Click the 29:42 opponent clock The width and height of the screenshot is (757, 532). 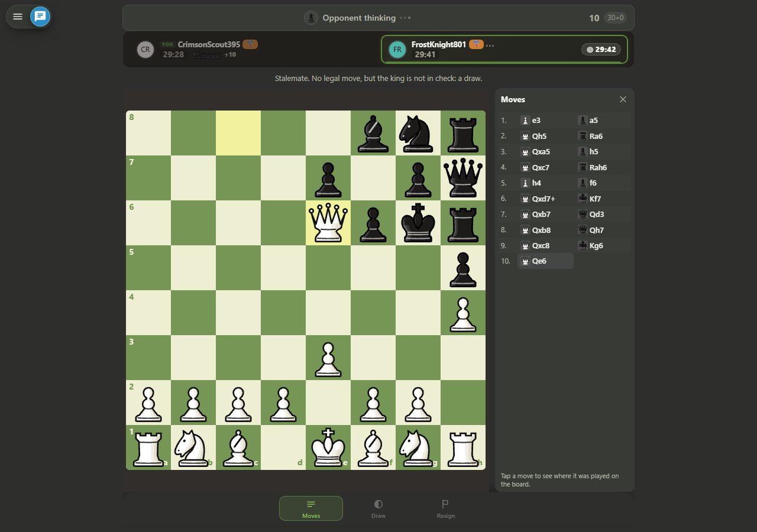coord(601,50)
